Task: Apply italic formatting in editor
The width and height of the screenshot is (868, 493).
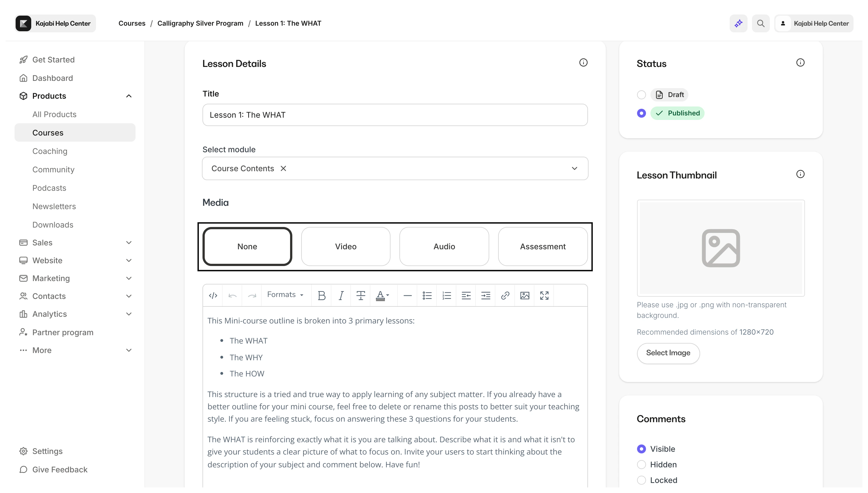Action: tap(341, 296)
